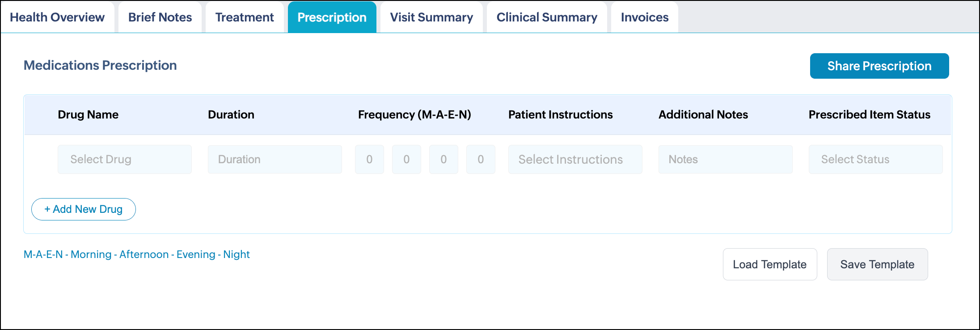Click the Share Prescription button
The image size is (980, 330).
point(879,66)
